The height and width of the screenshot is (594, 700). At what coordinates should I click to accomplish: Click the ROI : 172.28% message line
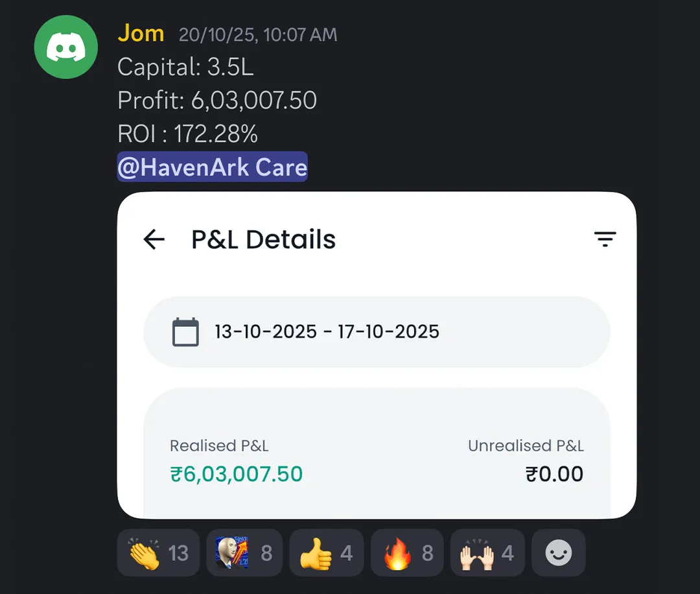click(x=188, y=134)
